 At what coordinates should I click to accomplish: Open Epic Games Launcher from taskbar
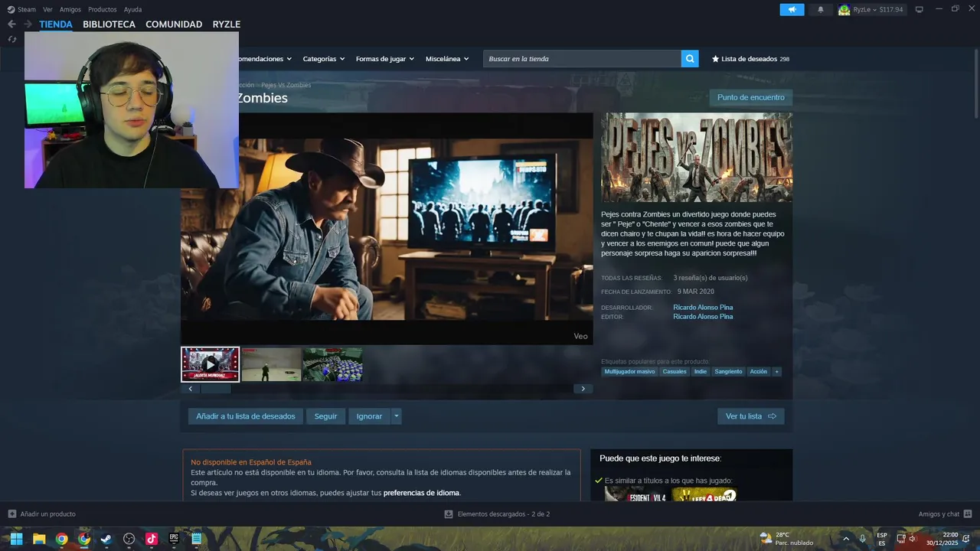point(174,539)
